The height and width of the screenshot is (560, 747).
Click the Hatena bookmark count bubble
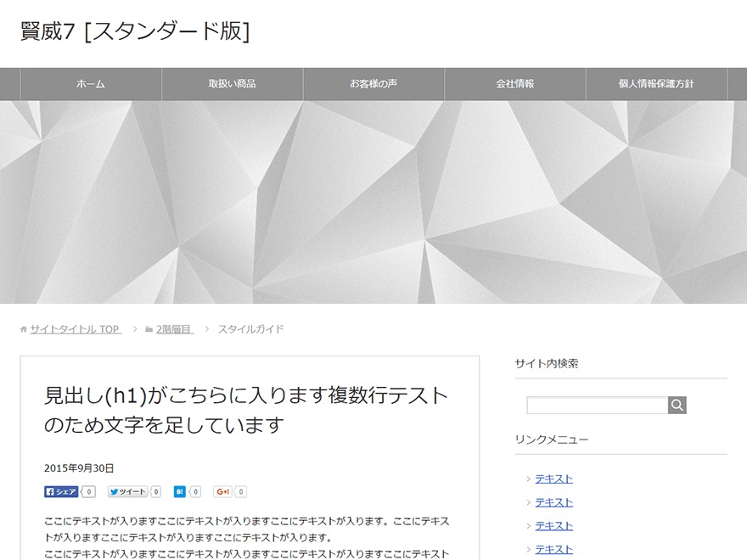195,492
